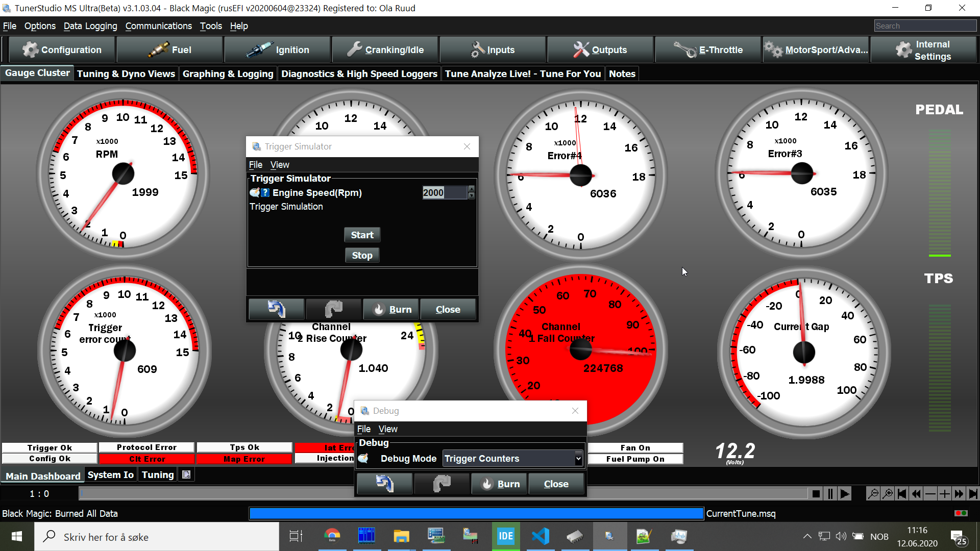Image resolution: width=980 pixels, height=551 pixels.
Task: Click redo icon in Debug dialog
Action: point(442,484)
